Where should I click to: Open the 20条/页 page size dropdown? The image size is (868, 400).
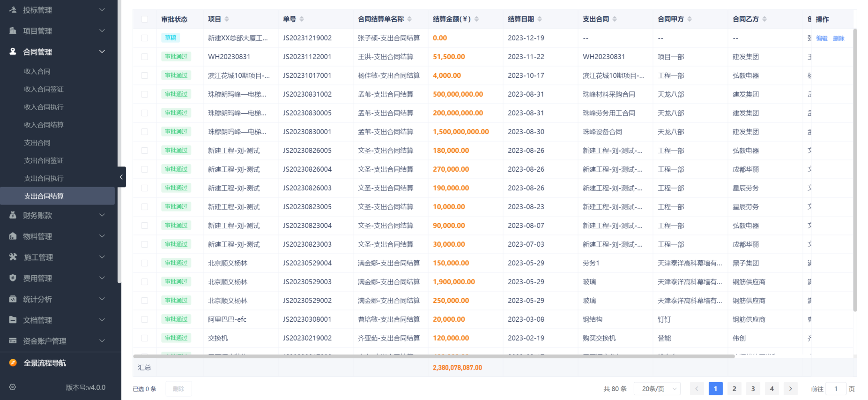point(657,389)
